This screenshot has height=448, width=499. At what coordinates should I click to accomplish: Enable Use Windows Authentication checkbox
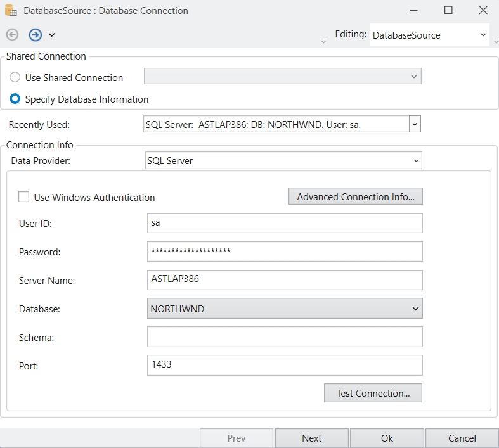(24, 197)
